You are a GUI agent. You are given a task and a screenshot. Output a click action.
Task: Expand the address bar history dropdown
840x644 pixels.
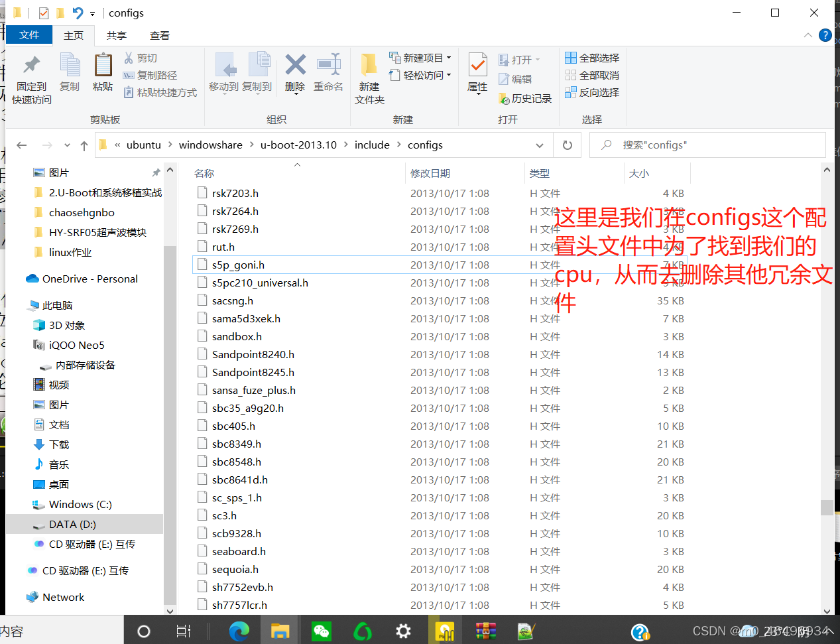(540, 145)
